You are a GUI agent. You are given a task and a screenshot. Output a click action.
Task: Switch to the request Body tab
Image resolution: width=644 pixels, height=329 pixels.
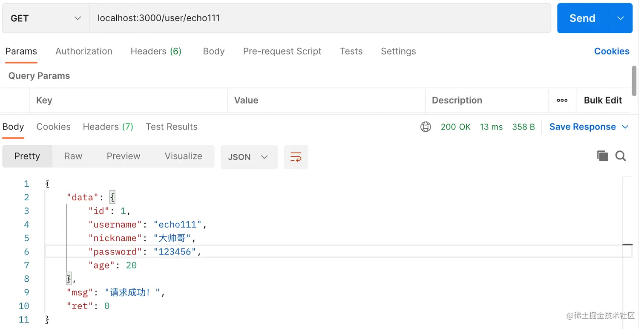214,51
